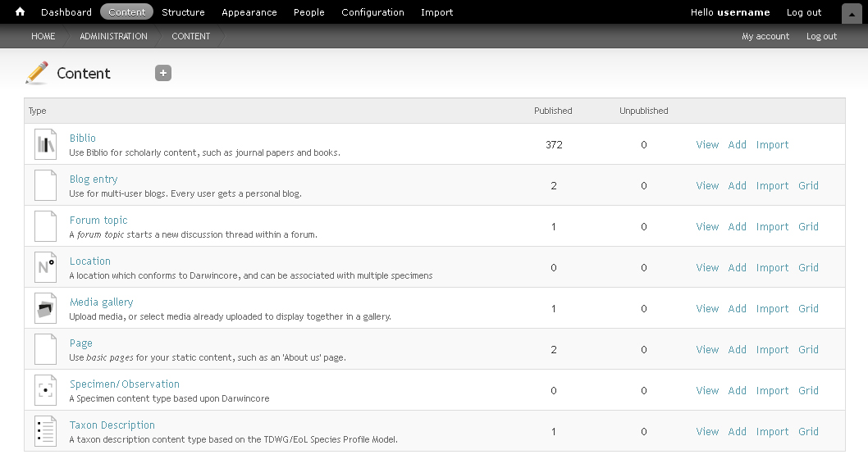Screen dimensions: 868x459
Task: Click the Biblio books icon
Action: (x=45, y=144)
